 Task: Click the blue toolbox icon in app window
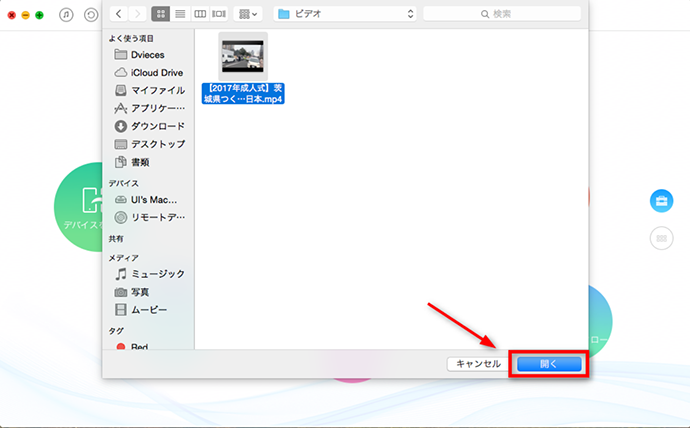pos(661,201)
